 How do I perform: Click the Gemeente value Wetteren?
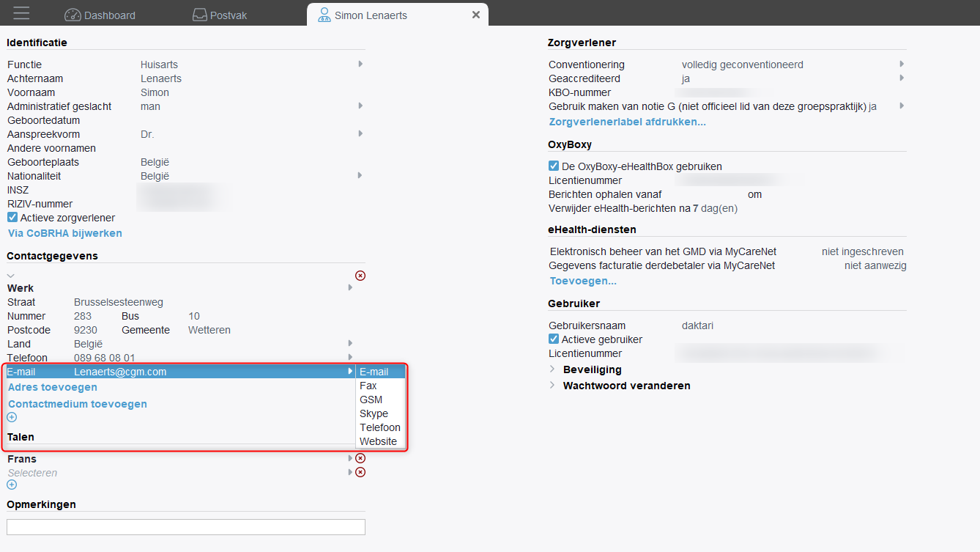click(x=209, y=330)
